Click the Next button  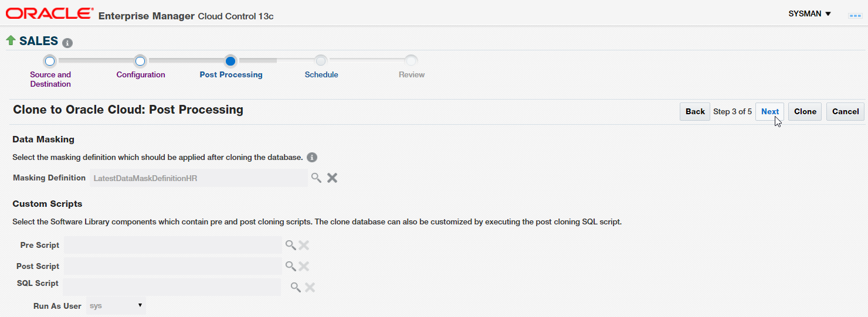(769, 111)
